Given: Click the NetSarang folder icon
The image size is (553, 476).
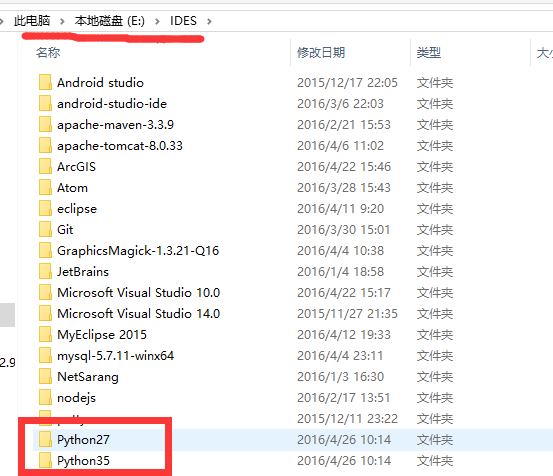Looking at the screenshot, I should point(45,377).
